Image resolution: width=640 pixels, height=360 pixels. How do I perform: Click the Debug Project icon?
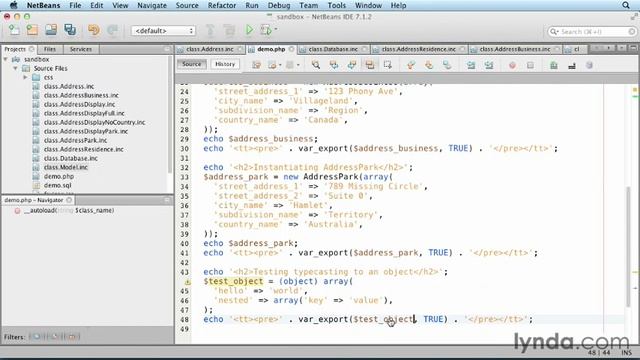[266, 30]
